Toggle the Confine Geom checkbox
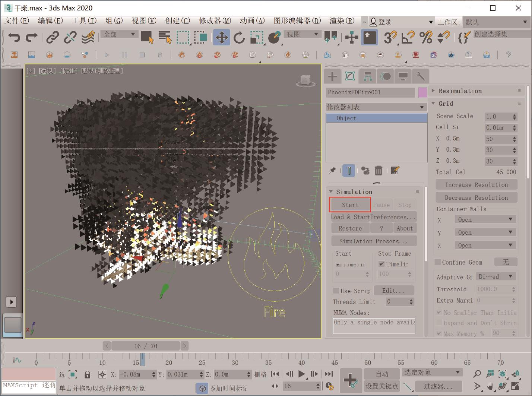532x396 pixels. click(x=438, y=262)
